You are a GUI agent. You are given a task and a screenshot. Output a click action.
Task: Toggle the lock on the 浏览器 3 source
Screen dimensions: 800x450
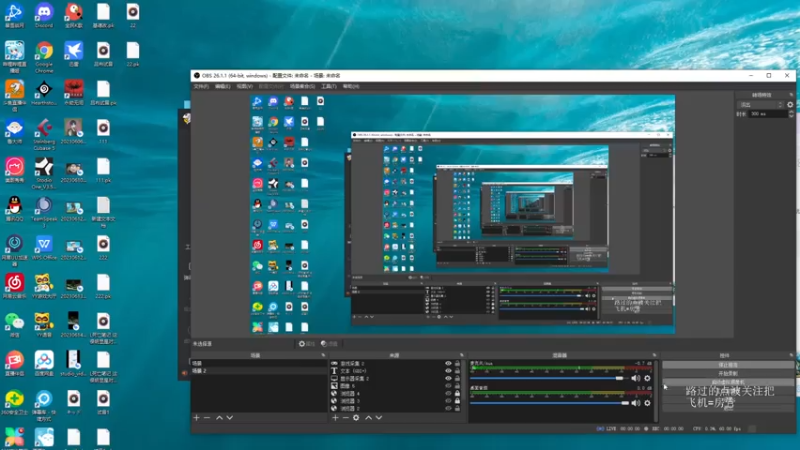click(457, 401)
